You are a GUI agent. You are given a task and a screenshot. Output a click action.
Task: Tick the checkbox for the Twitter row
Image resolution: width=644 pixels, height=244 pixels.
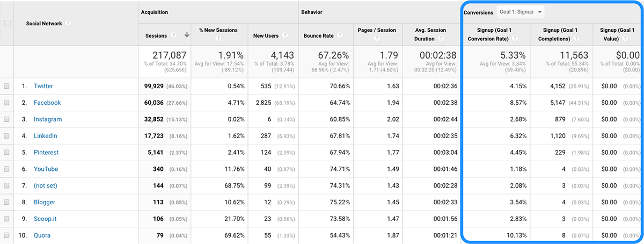[x=6, y=86]
